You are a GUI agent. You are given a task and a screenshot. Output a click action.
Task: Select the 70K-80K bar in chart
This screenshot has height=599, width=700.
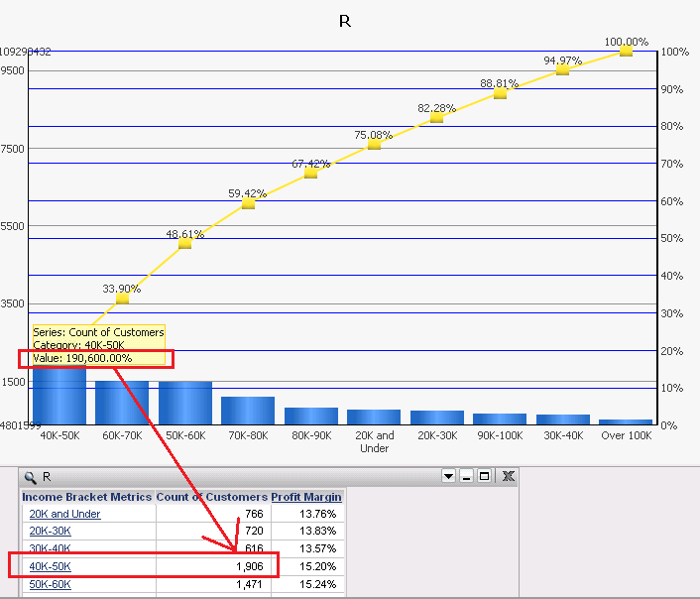click(x=248, y=411)
